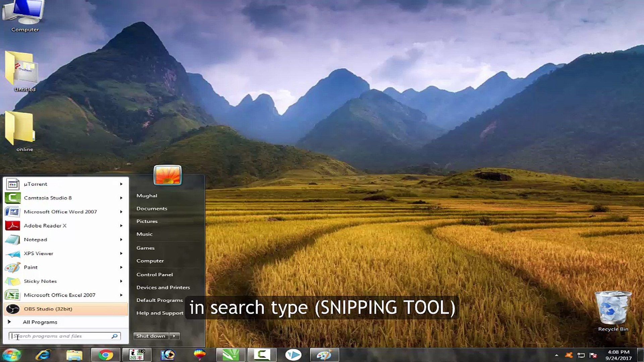The width and height of the screenshot is (644, 362).
Task: Switch to Camtasia on the taskbar
Action: [x=262, y=355]
